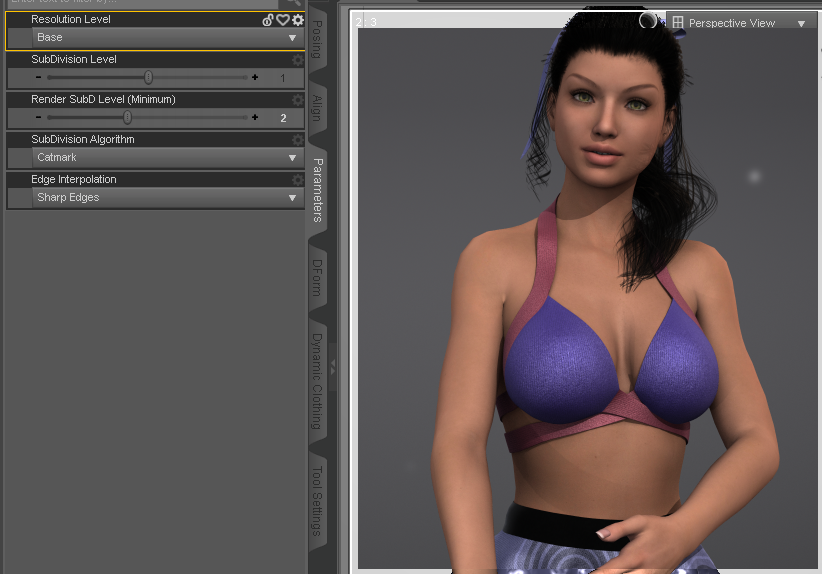Increase SubDivision Level with plus button
This screenshot has width=822, height=574.
[255, 77]
